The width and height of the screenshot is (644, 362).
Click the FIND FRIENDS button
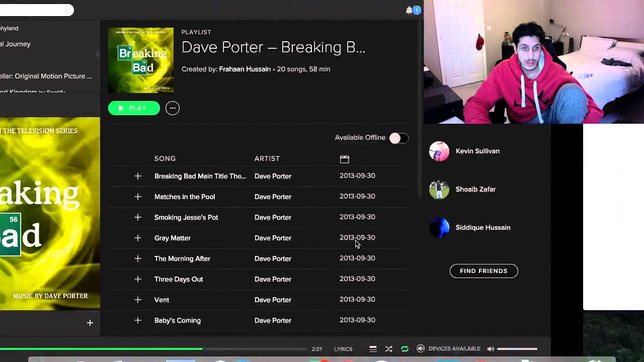coord(484,271)
